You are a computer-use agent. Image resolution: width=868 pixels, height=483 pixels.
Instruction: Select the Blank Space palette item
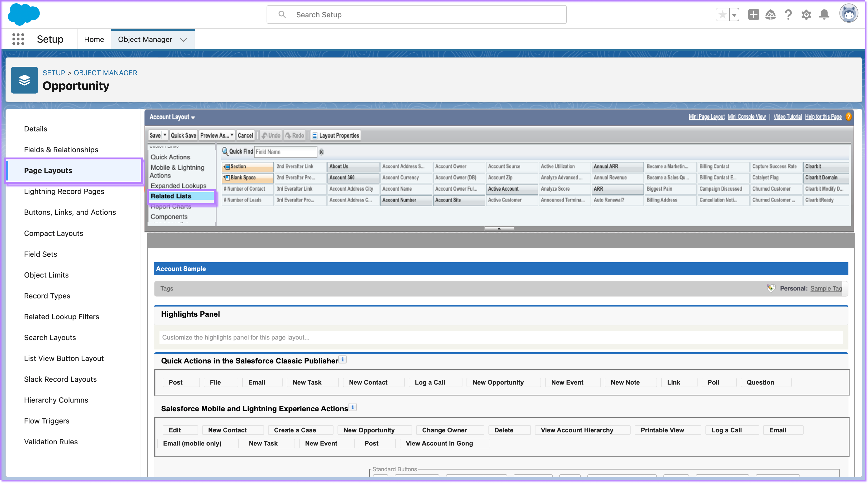[247, 178]
